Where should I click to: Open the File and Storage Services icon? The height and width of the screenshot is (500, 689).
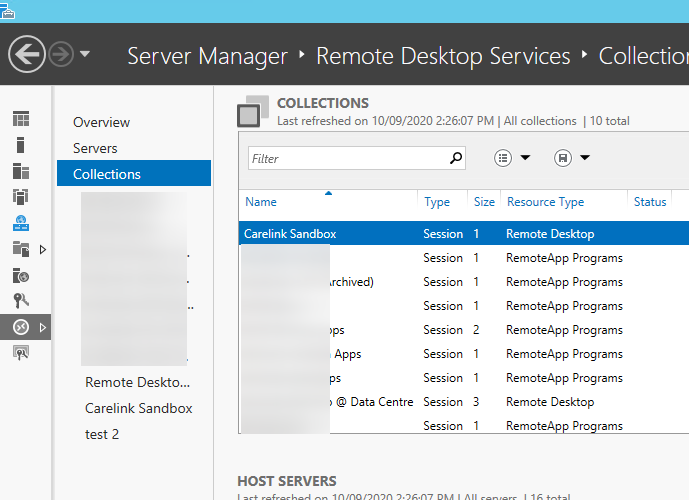[21, 249]
